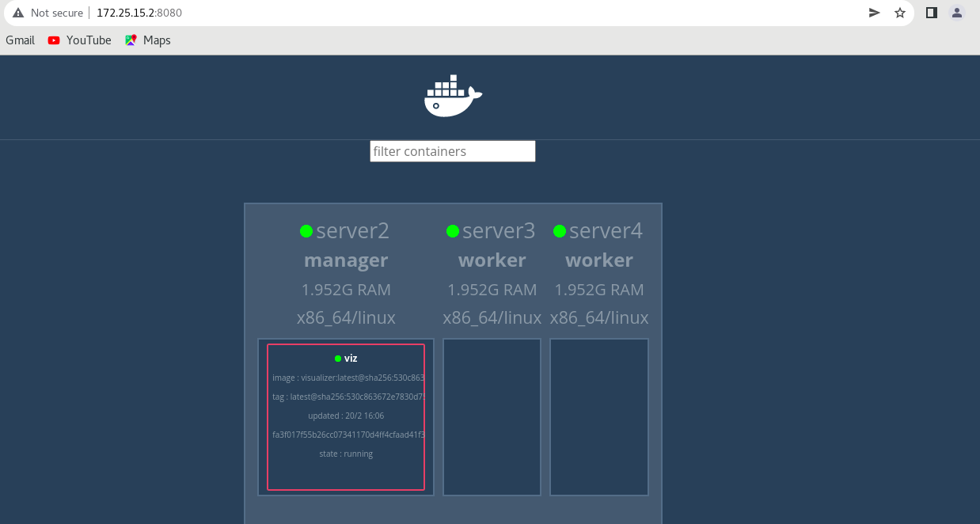Select the server2 node name
The image size is (980, 524).
[x=353, y=231]
